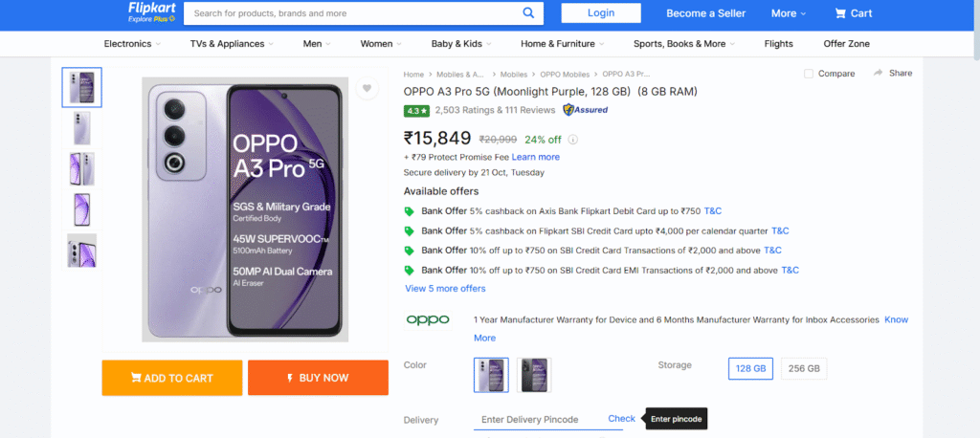
Task: Select the 256 GB storage option
Action: click(804, 368)
